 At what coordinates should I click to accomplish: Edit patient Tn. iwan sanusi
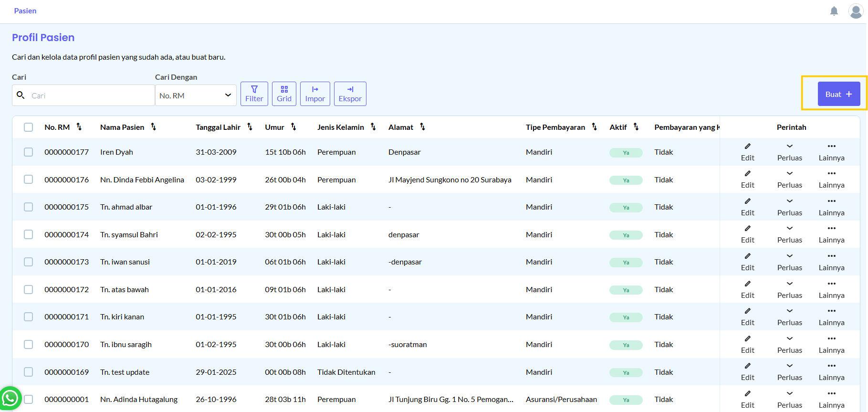point(748,262)
